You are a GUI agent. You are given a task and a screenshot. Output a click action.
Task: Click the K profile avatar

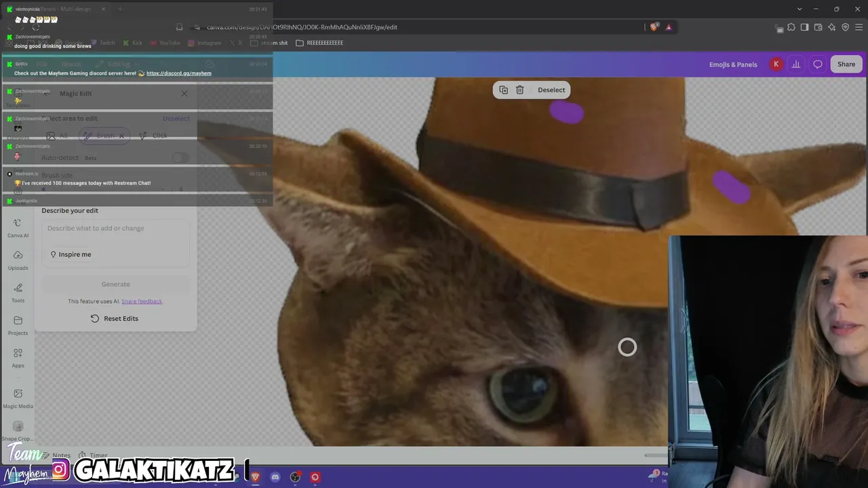[x=776, y=64]
